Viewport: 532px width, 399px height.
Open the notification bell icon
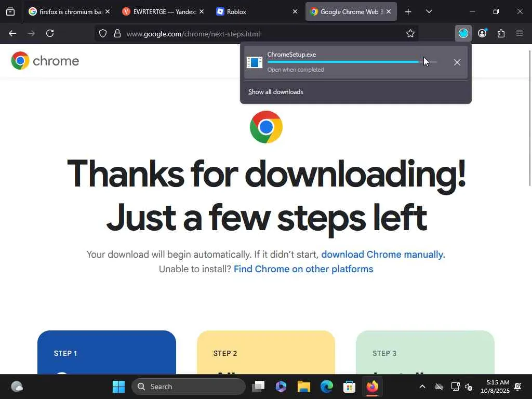click(518, 387)
